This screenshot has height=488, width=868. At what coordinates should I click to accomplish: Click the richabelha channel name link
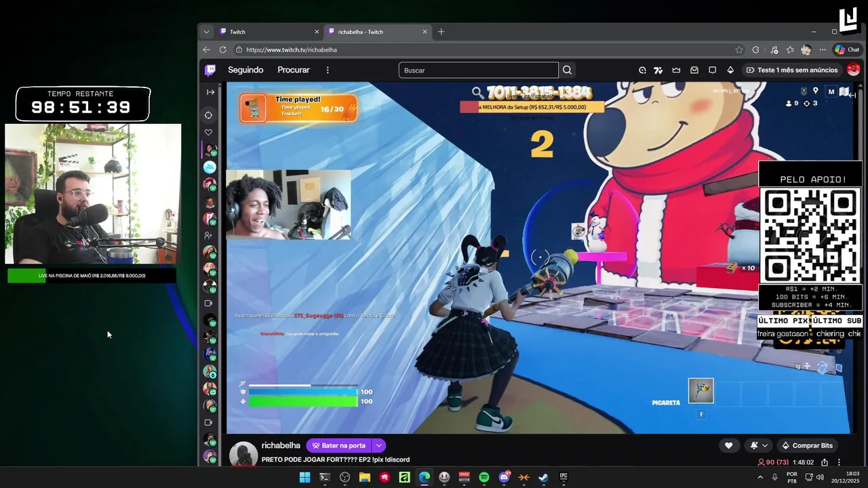tap(281, 445)
